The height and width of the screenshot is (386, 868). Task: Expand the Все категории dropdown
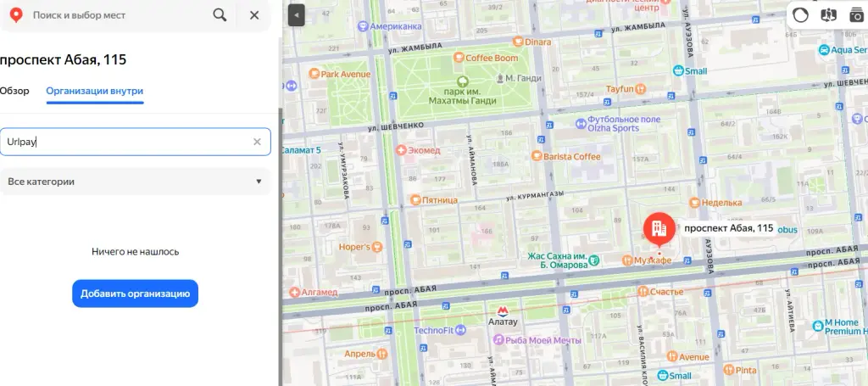135,182
